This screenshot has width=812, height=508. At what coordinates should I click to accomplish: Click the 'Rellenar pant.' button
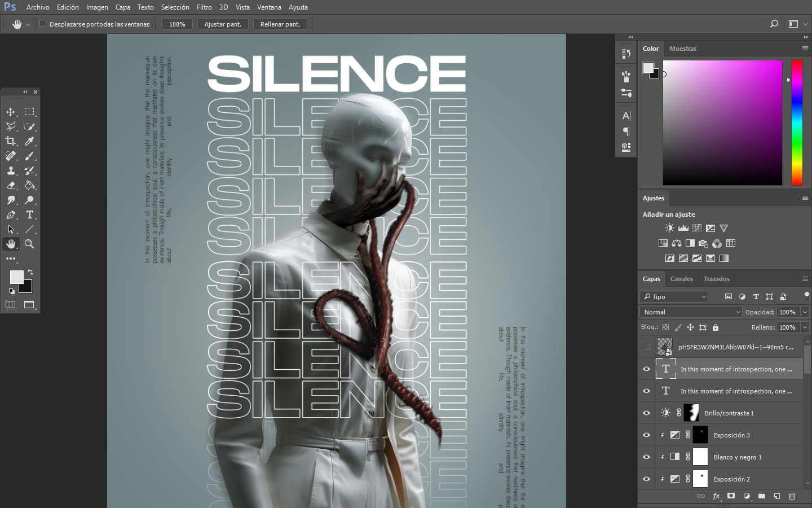click(280, 24)
